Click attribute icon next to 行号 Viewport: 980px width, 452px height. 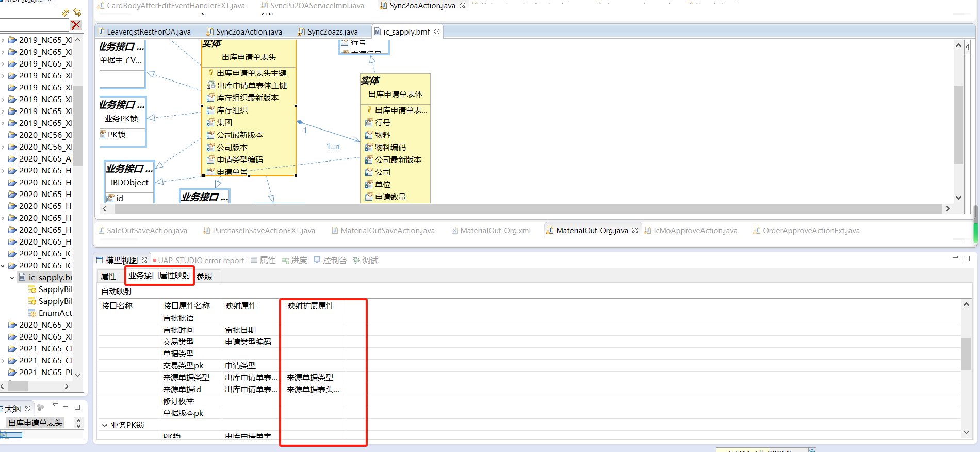click(369, 122)
